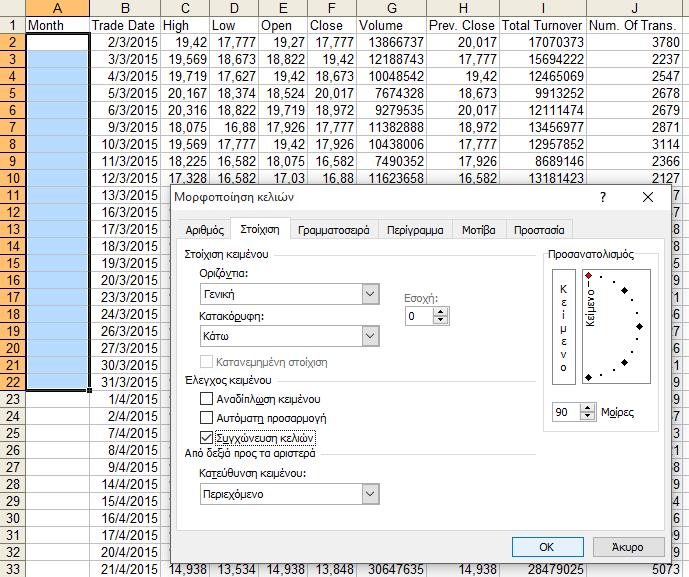Close the Μορφοποίηση κελιών dialog

648,197
